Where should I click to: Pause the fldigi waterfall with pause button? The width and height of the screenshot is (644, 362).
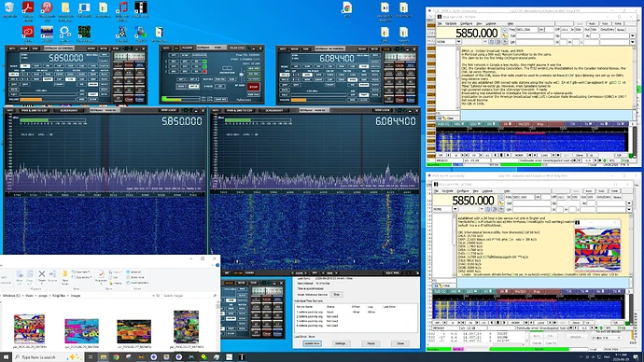tap(501, 156)
